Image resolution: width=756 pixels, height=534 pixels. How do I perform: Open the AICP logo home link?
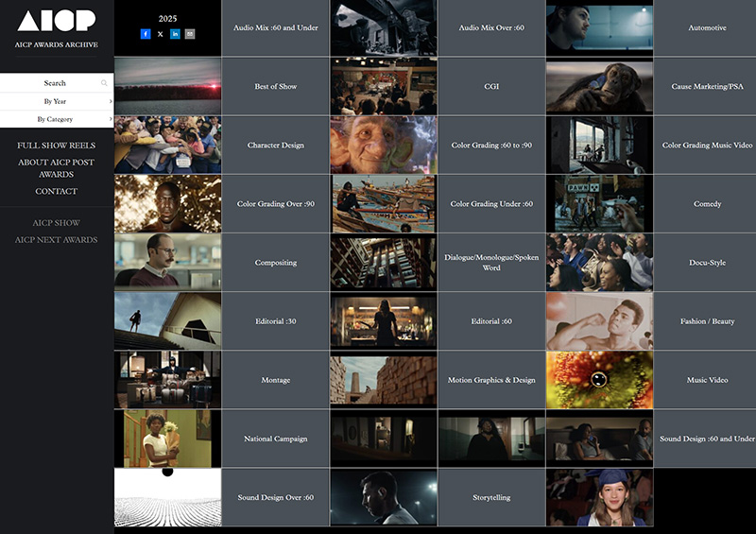57,21
